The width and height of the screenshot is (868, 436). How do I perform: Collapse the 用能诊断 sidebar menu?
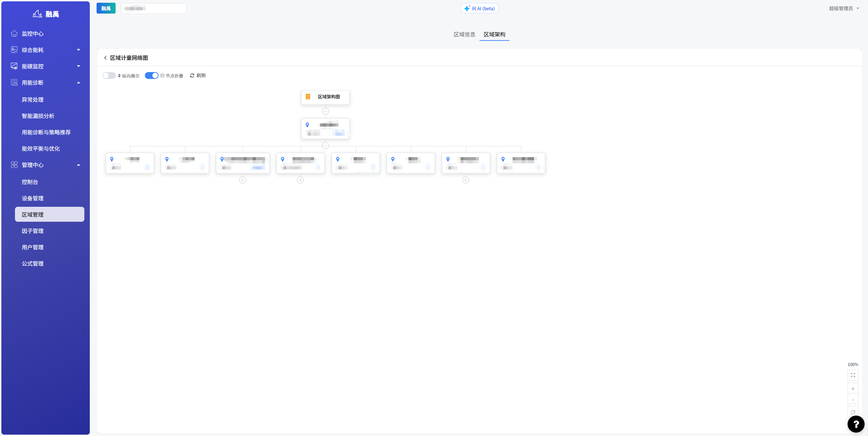46,83
